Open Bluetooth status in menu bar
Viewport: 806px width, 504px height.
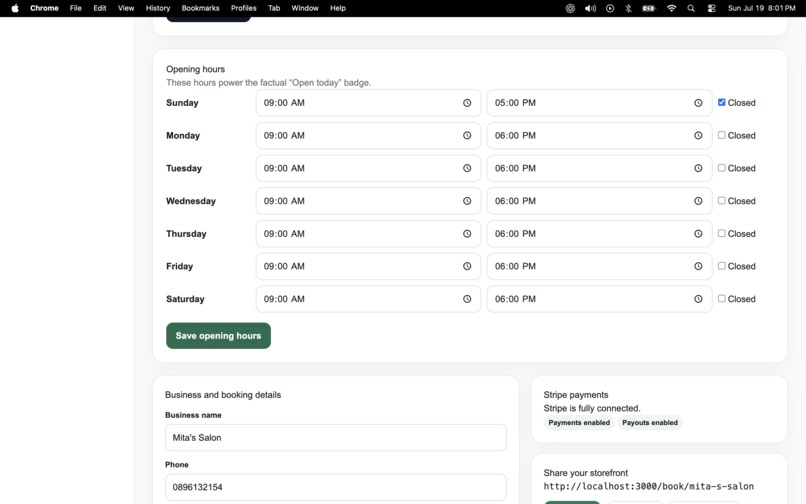(x=628, y=8)
